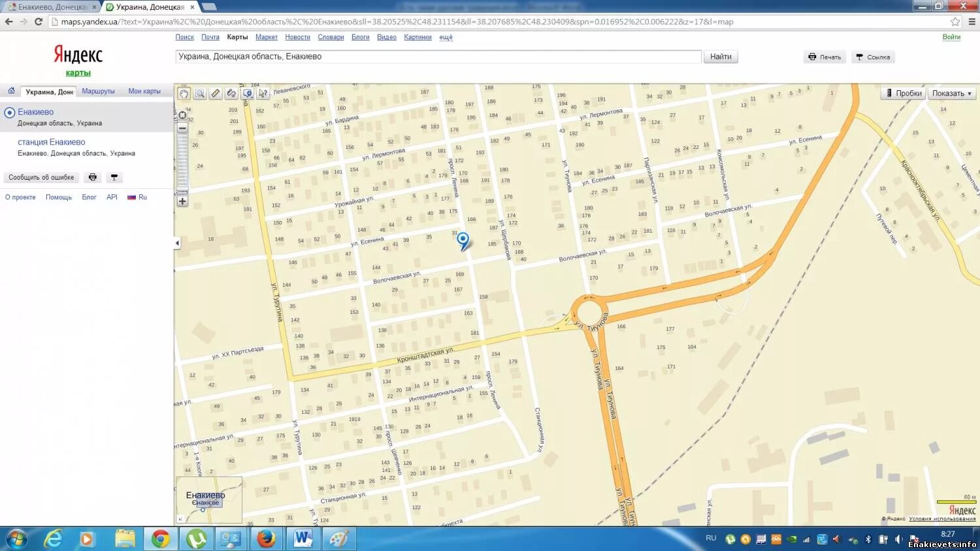Screen dimensions: 980x551
Task: Switch language via Ru flag link
Action: coord(137,197)
